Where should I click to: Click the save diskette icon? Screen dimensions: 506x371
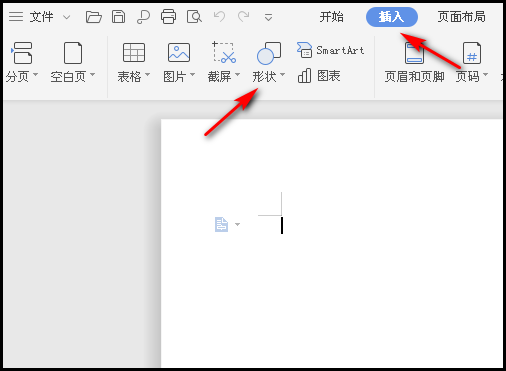click(118, 17)
